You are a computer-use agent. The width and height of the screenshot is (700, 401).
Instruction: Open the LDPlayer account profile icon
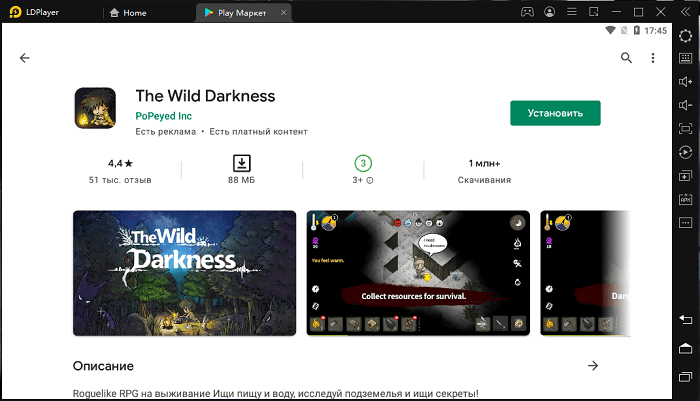(x=550, y=12)
